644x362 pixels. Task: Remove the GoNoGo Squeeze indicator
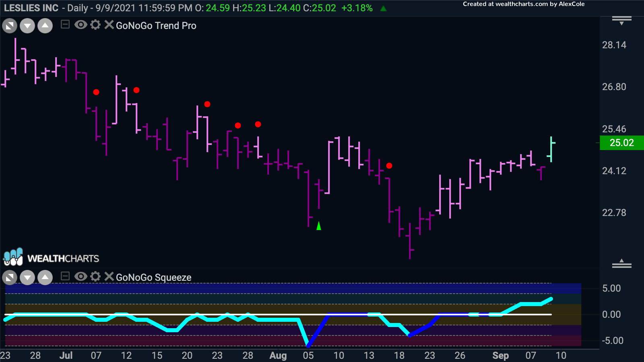tap(109, 276)
